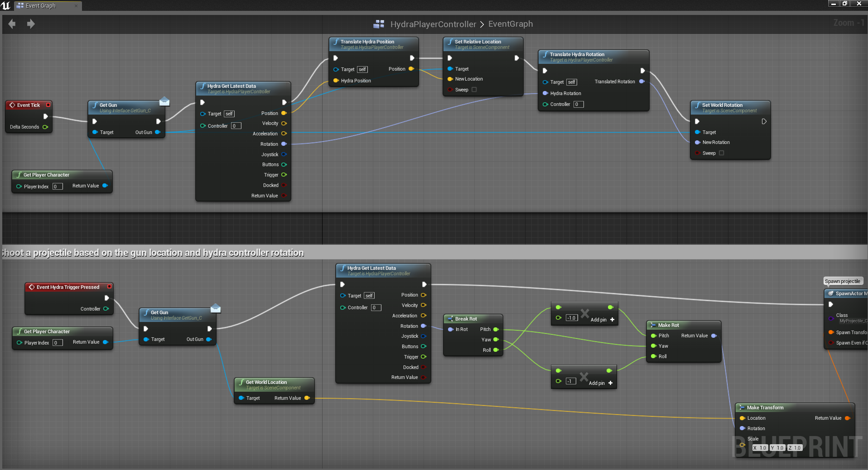Click the Joystick pin on the top Hydra Get Latest Data node
The image size is (868, 470).
click(x=284, y=154)
